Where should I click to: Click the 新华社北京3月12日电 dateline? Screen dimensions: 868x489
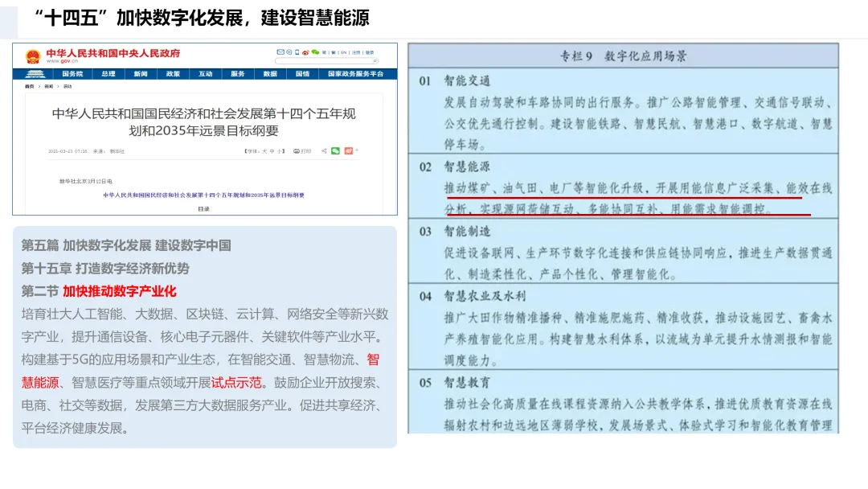pos(86,181)
